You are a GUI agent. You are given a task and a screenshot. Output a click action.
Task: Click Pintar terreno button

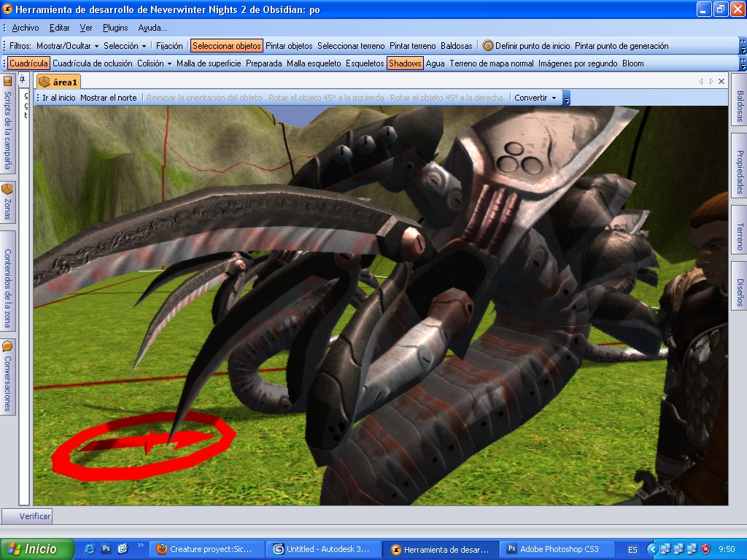pyautogui.click(x=412, y=46)
